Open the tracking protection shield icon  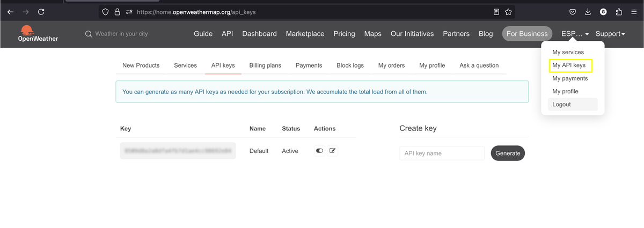[x=106, y=11]
